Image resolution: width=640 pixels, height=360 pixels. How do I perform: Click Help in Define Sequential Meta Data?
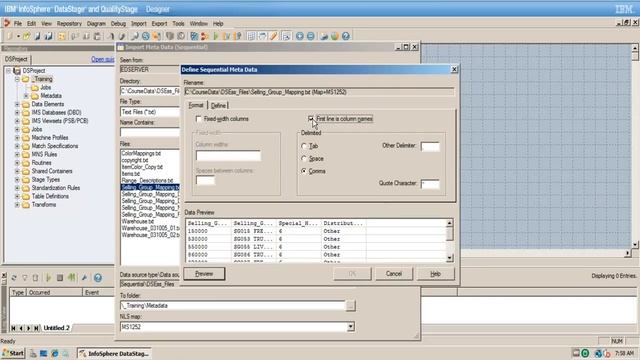(x=436, y=273)
